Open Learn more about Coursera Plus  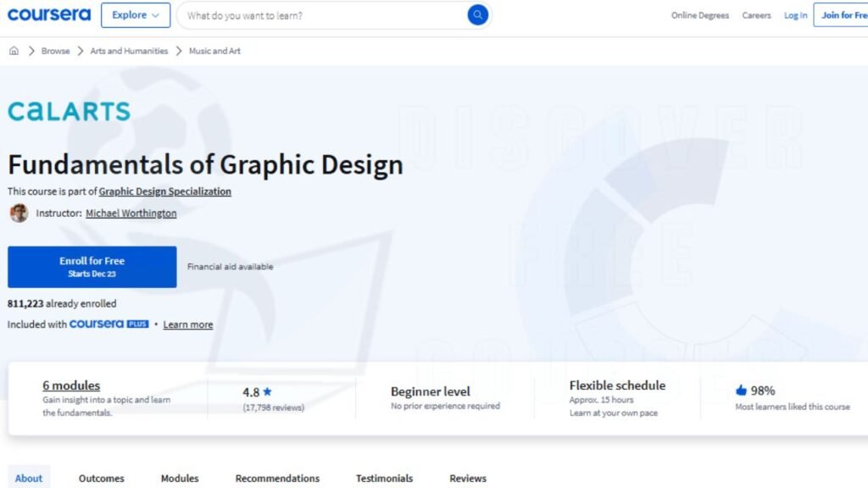(x=187, y=324)
